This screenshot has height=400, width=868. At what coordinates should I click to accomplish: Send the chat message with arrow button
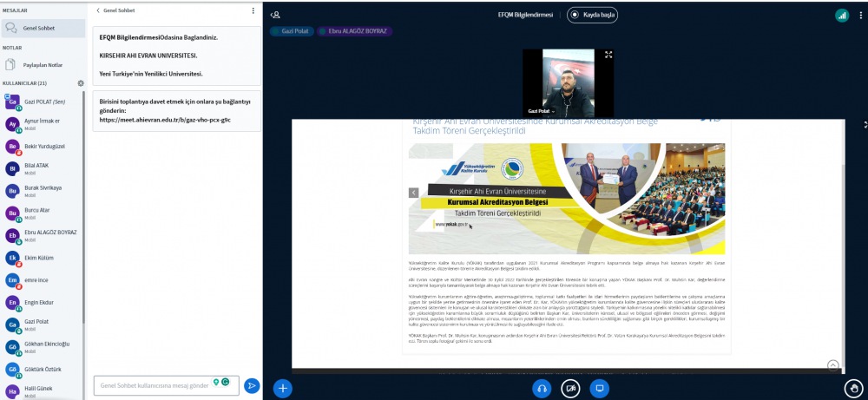point(252,385)
